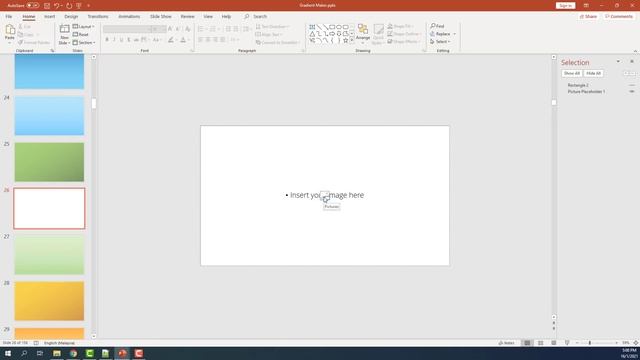
Task: Click Start From Beginning presentation icon
Action: tap(79, 6)
